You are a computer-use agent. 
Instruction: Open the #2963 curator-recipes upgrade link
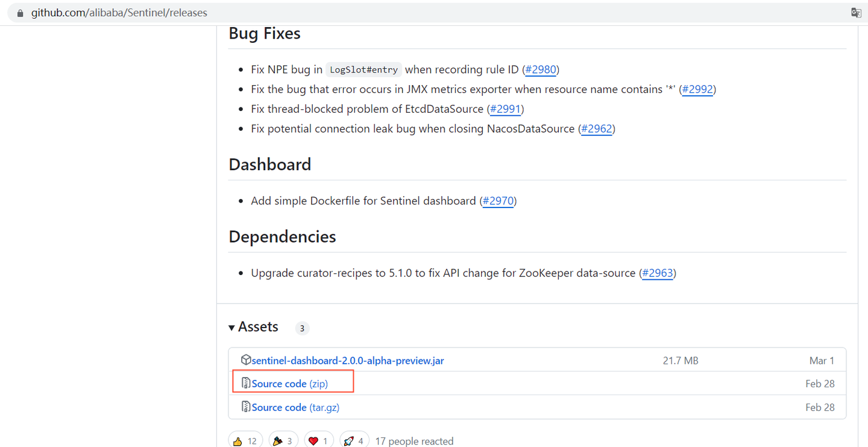coord(658,273)
